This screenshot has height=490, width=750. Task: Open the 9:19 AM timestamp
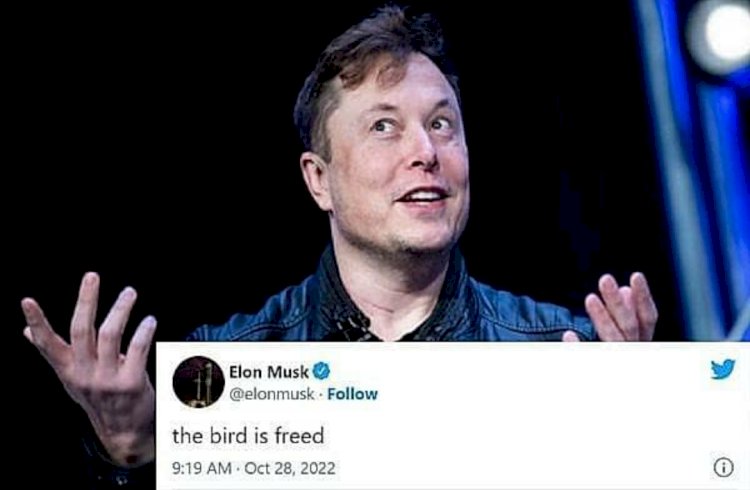pos(202,468)
